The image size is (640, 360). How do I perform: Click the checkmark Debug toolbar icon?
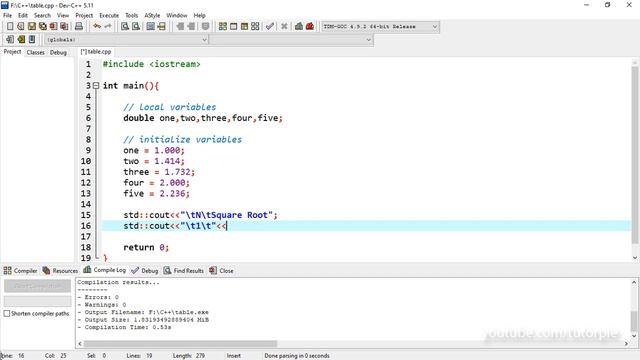tap(269, 27)
